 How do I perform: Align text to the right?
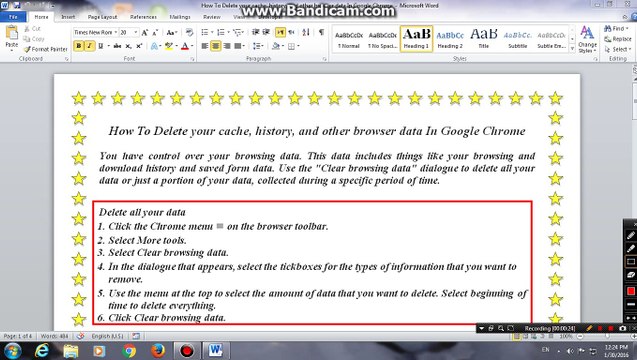tap(227, 46)
